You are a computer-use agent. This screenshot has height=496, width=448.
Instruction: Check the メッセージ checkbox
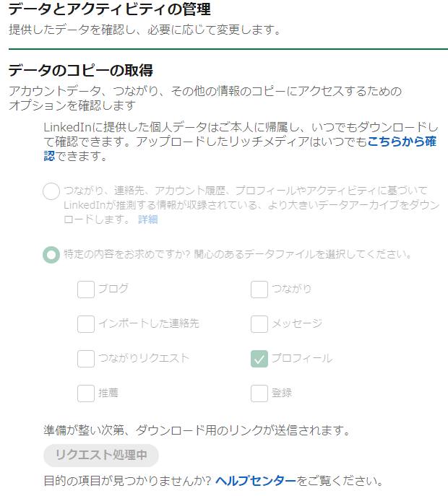259,323
